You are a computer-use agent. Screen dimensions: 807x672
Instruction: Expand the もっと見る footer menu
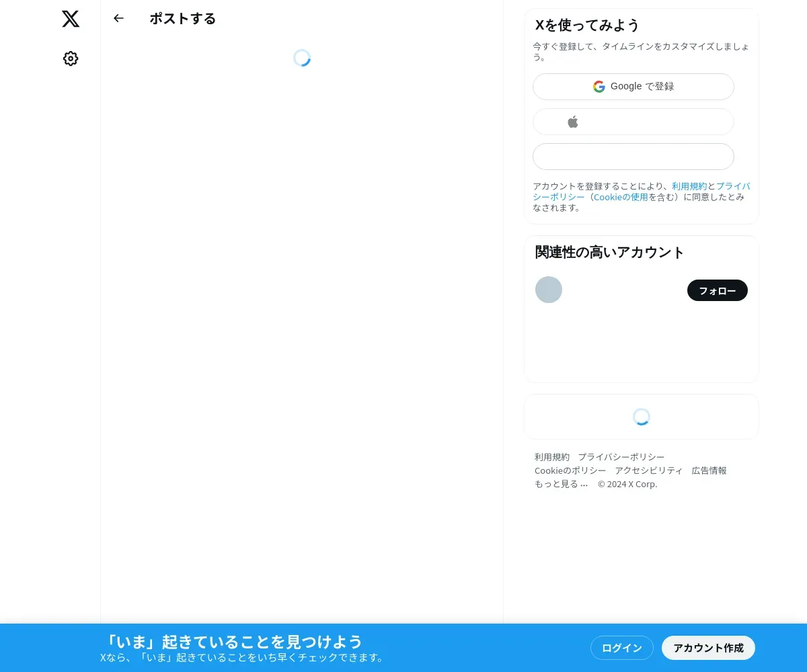point(562,484)
